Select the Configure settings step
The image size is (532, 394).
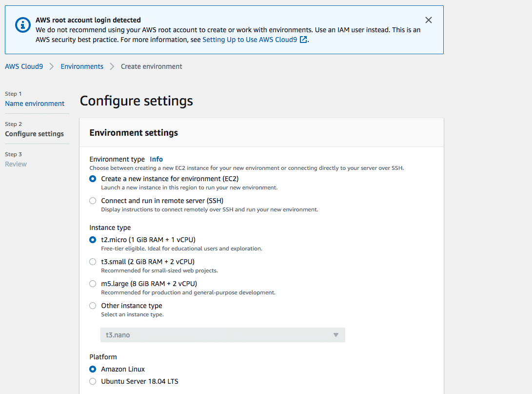(x=34, y=134)
